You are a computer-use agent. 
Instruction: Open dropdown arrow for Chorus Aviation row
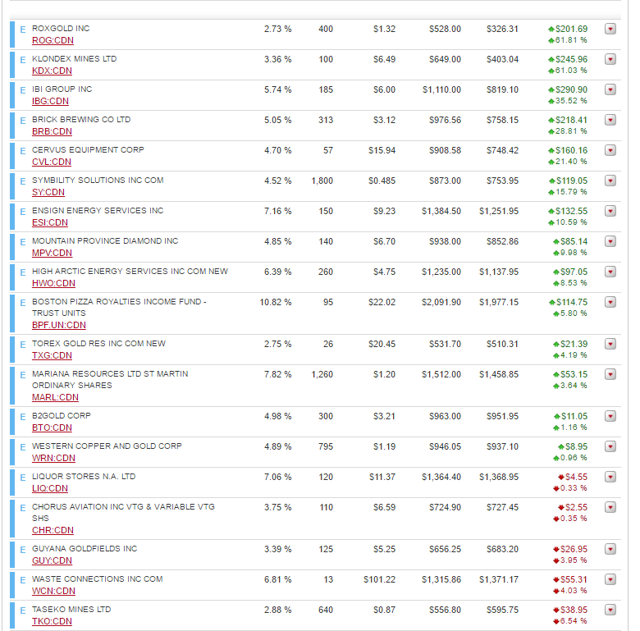610,507
